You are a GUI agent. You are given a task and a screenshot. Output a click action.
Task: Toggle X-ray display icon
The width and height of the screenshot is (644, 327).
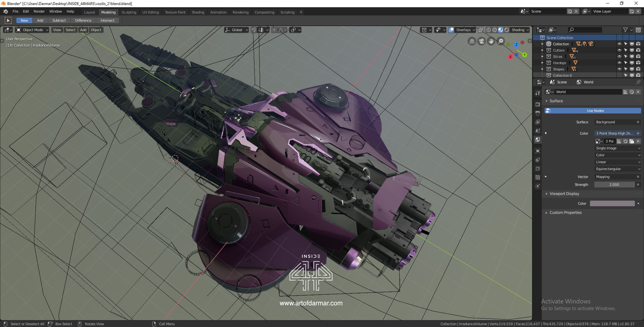click(480, 30)
